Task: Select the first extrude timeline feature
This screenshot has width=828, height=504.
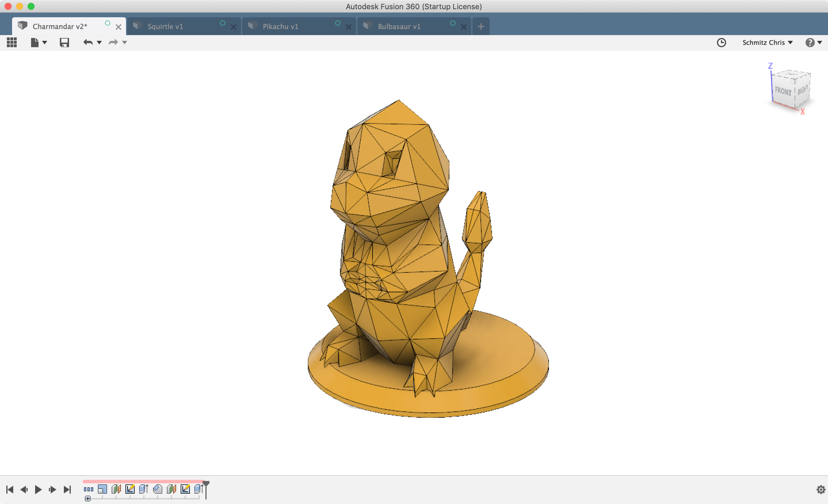Action: click(144, 489)
